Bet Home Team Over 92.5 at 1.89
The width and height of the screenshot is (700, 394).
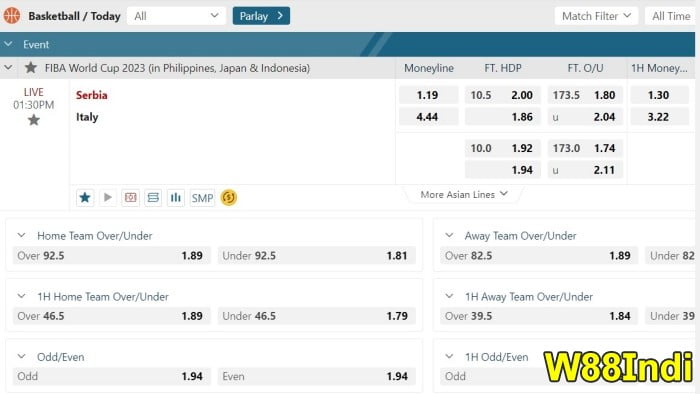pos(111,256)
